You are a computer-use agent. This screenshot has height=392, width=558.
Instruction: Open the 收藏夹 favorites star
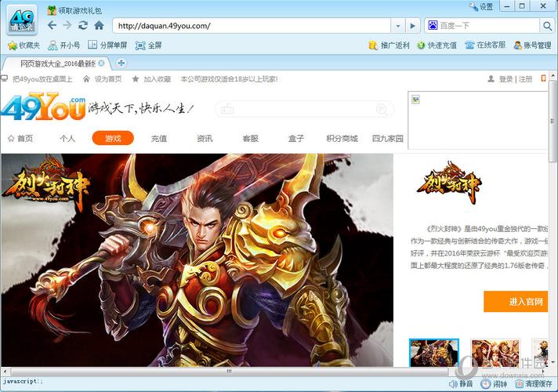pyautogui.click(x=12, y=45)
